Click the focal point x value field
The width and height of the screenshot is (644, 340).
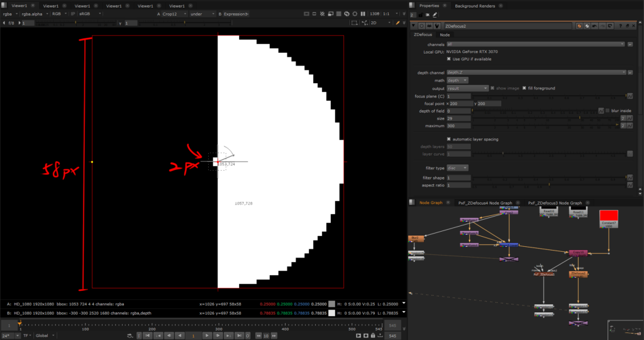461,104
